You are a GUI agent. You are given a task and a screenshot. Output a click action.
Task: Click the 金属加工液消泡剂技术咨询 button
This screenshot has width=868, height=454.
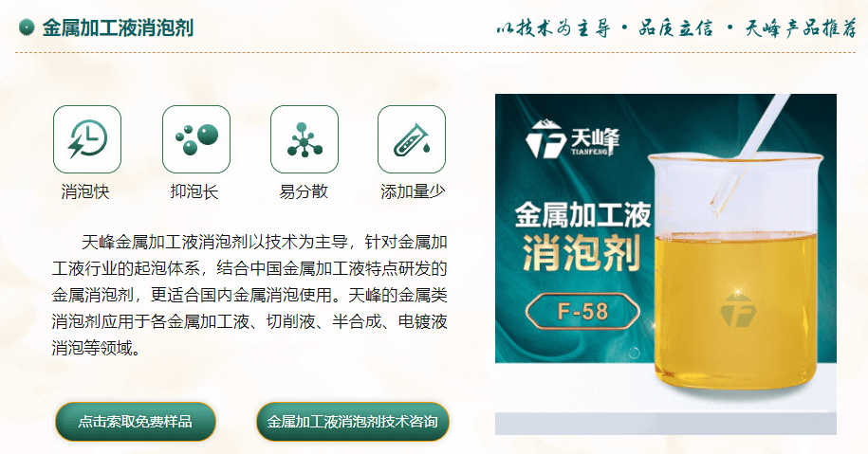coord(353,422)
